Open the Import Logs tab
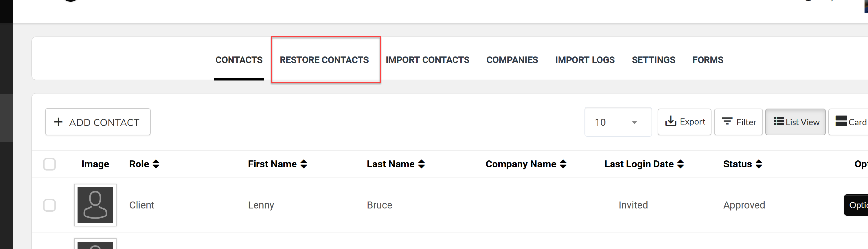 click(585, 60)
